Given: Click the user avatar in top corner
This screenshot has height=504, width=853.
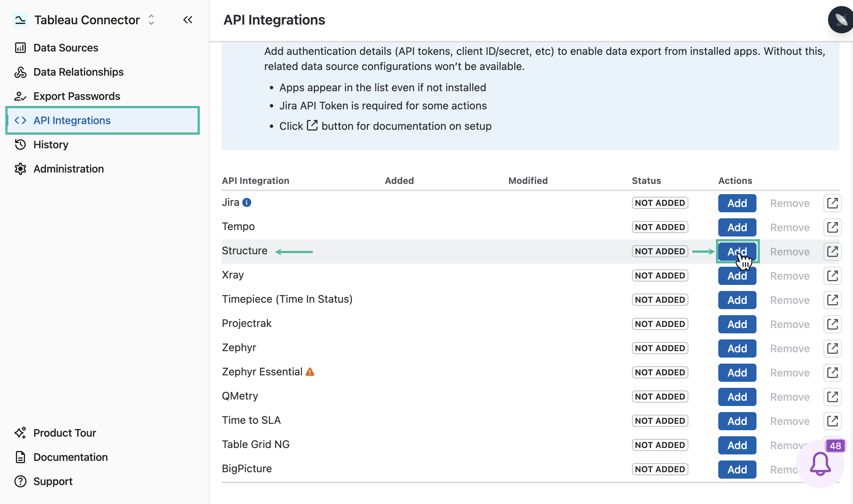Looking at the screenshot, I should 841,20.
